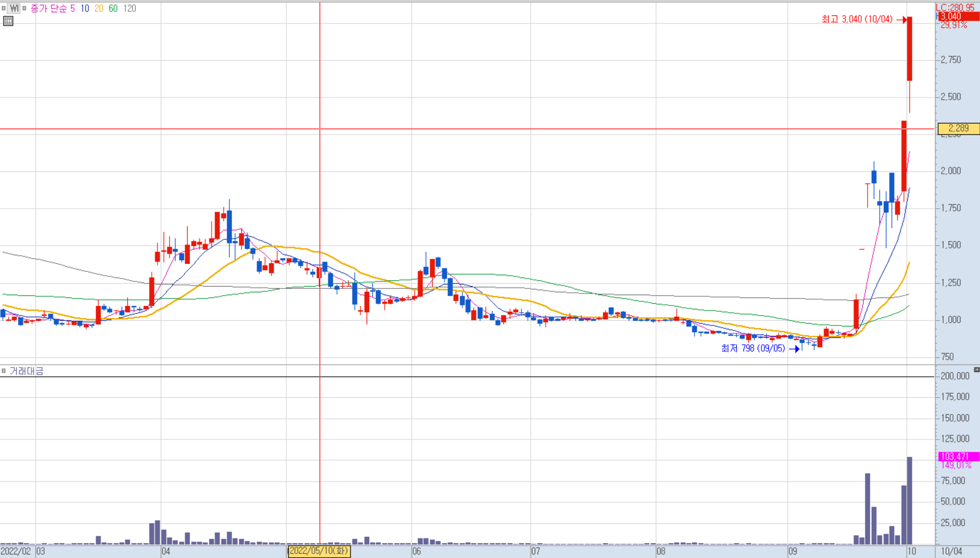Select the green 60-period average label

point(113,8)
